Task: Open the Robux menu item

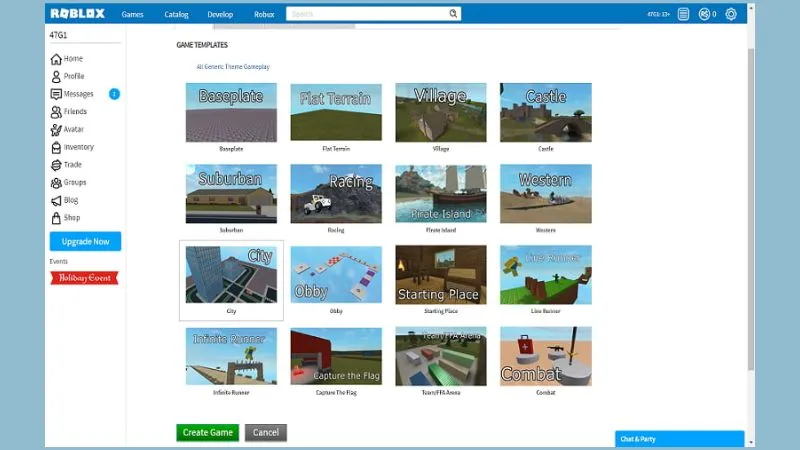Action: pyautogui.click(x=264, y=14)
